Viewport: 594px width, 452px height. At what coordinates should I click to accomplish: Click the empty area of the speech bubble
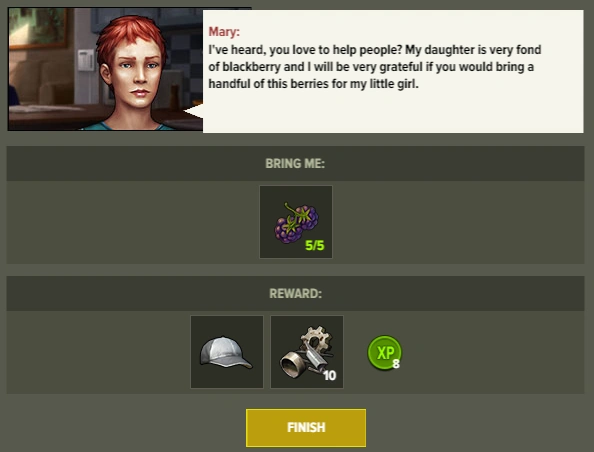pyautogui.click(x=393, y=112)
